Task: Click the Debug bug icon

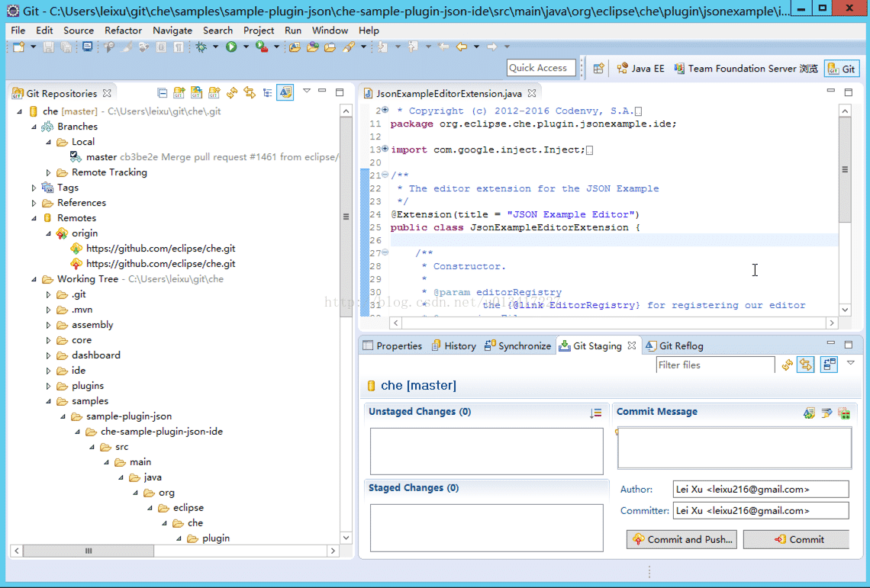Action: [201, 47]
